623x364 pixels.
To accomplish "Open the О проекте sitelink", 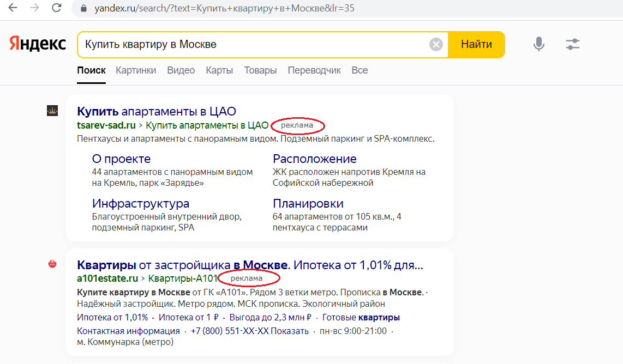I will click(x=121, y=159).
